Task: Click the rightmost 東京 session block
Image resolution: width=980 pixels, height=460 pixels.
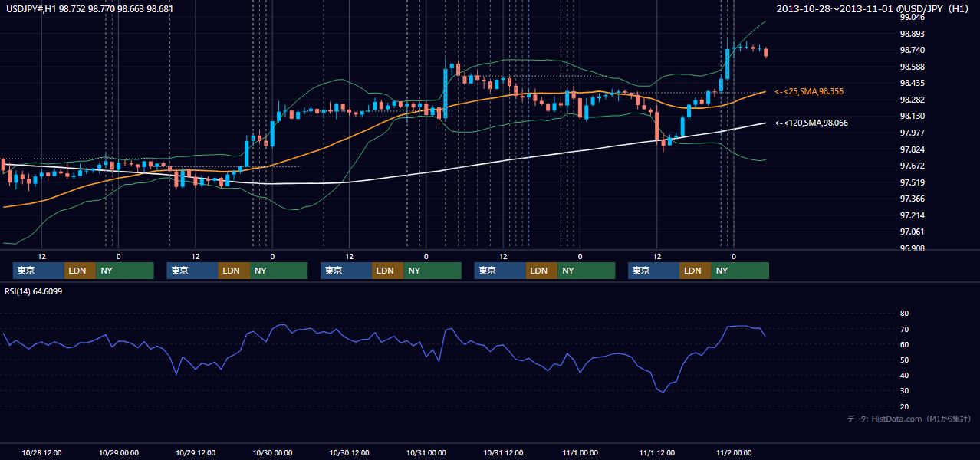Action: coord(653,271)
